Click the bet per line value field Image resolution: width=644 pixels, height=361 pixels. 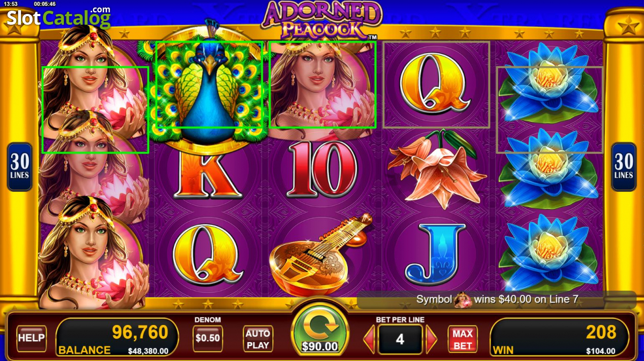400,339
